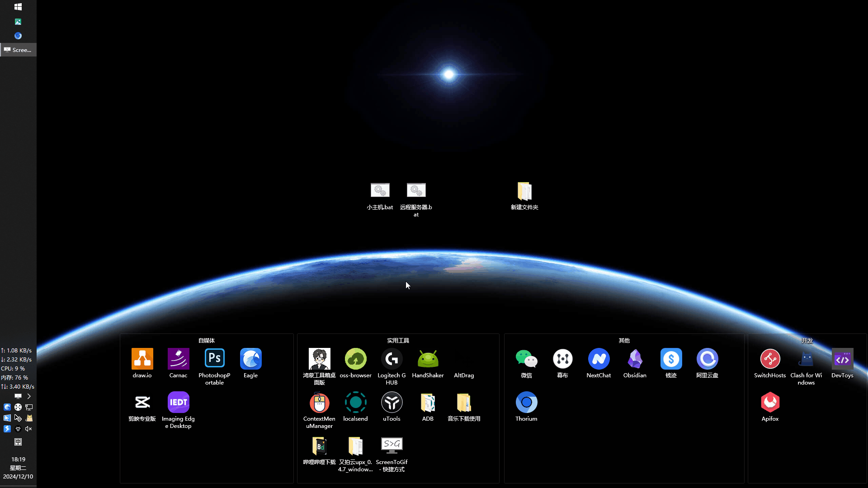
Task: Launch 阿里云盘 shortcut
Action: pos(707,364)
